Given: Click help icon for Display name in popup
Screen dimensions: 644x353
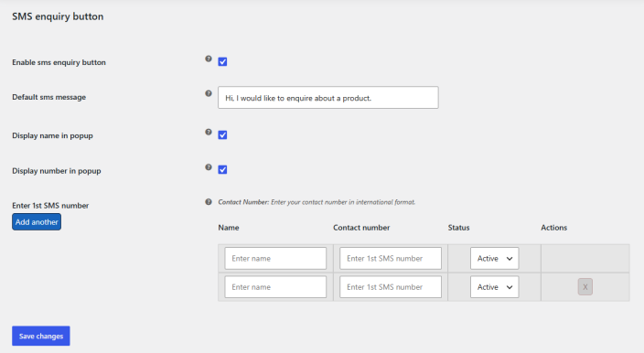Looking at the screenshot, I should [209, 133].
